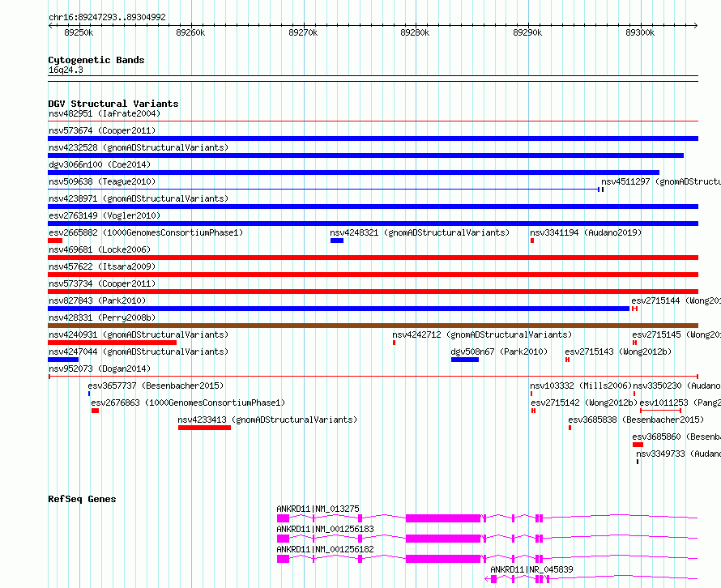Click the nsv3350230 variant label
Screen dimensions: 721x588
pos(676,386)
